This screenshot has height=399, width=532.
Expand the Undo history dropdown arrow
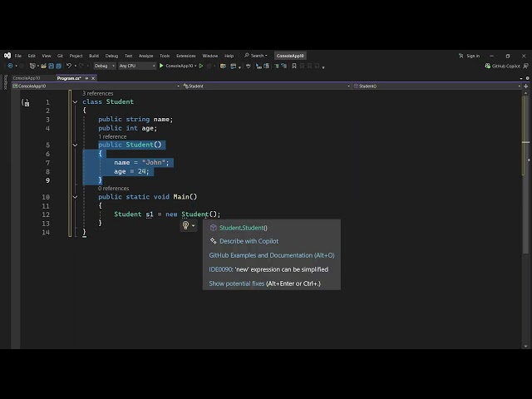point(76,66)
